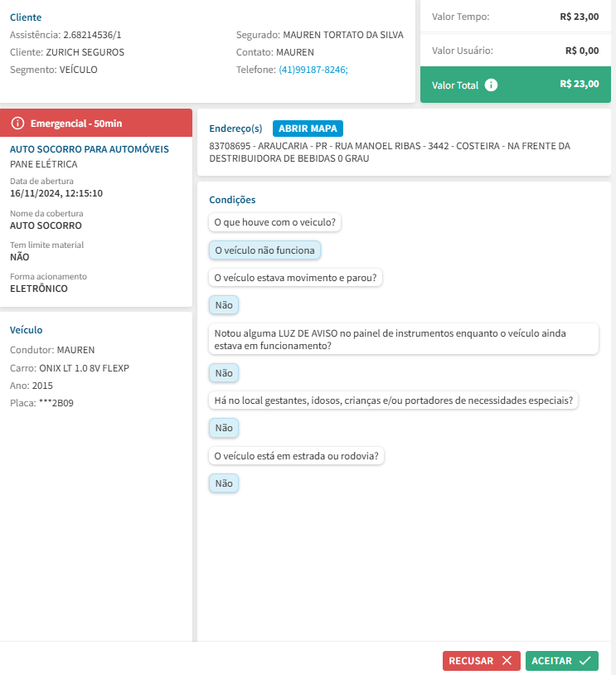Screen dimensions: 616x675
Task: Click insured name MAUREN TORTATO DA SILVA
Action: (x=343, y=35)
